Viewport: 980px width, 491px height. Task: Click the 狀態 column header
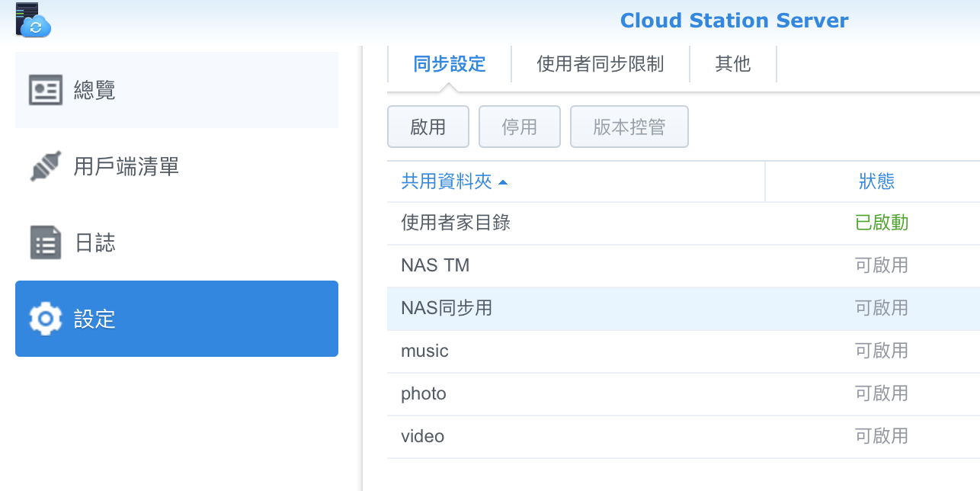pyautogui.click(x=876, y=181)
